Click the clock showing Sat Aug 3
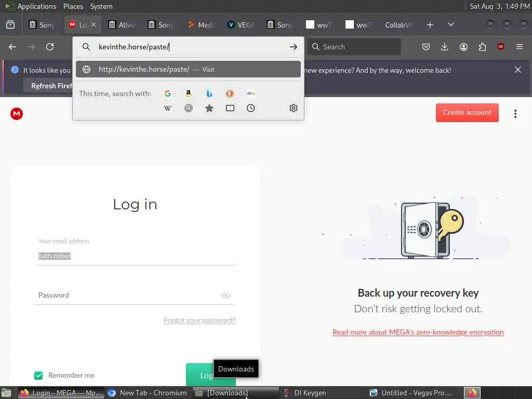The width and height of the screenshot is (532, 399). pyautogui.click(x=499, y=6)
